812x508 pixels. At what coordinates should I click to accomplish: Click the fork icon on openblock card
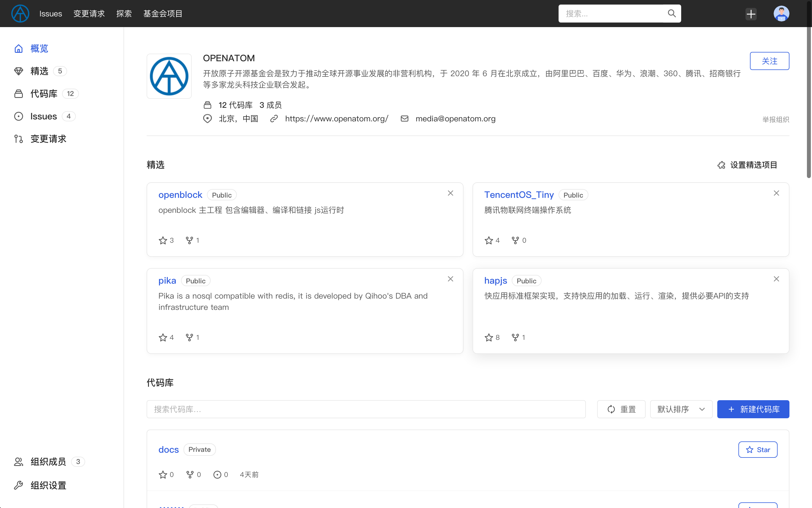pyautogui.click(x=189, y=240)
